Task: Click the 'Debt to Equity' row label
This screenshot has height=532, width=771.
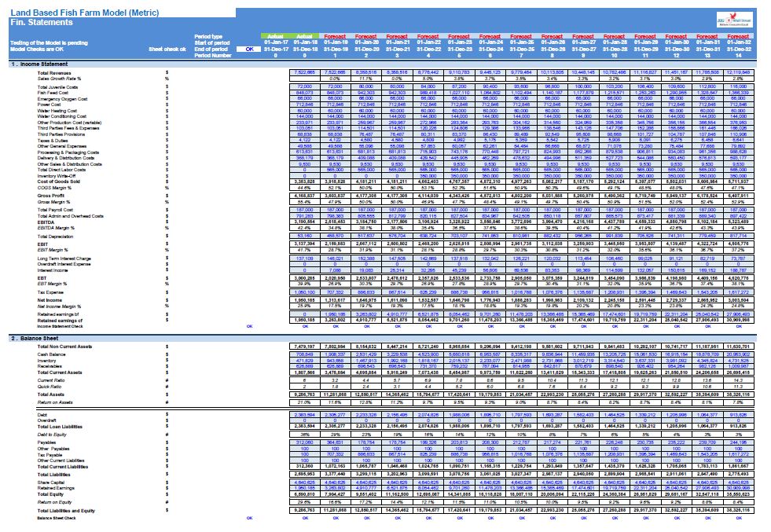Action: click(x=52, y=435)
